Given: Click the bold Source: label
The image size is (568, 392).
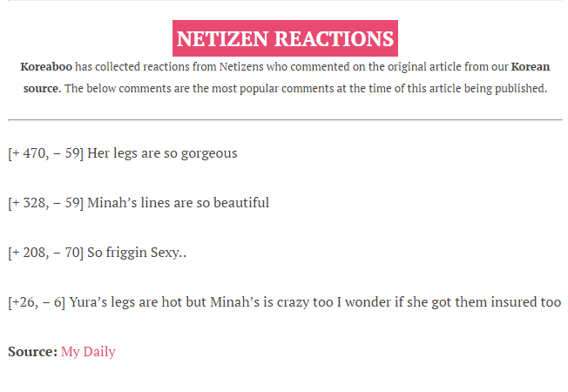Looking at the screenshot, I should [x=32, y=352].
